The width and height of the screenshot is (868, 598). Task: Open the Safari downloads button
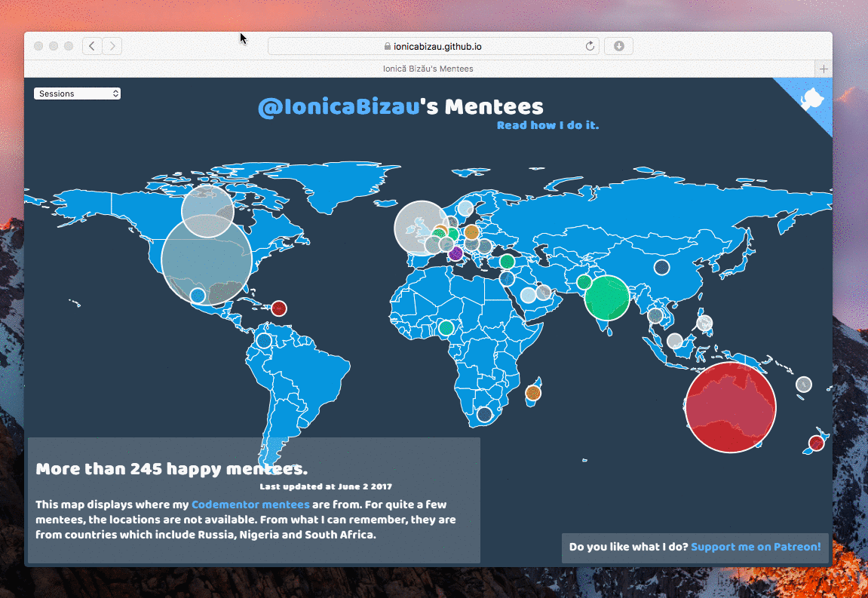pyautogui.click(x=618, y=46)
